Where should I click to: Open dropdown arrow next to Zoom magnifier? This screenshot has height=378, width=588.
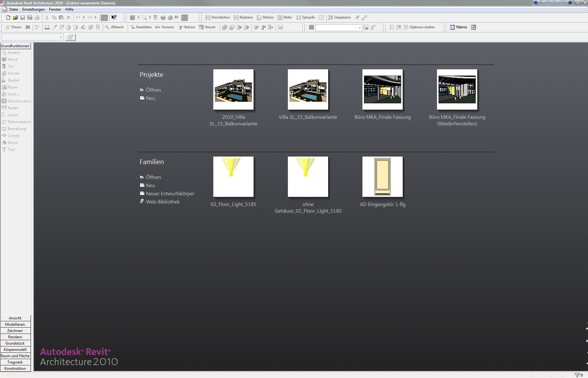[150, 18]
